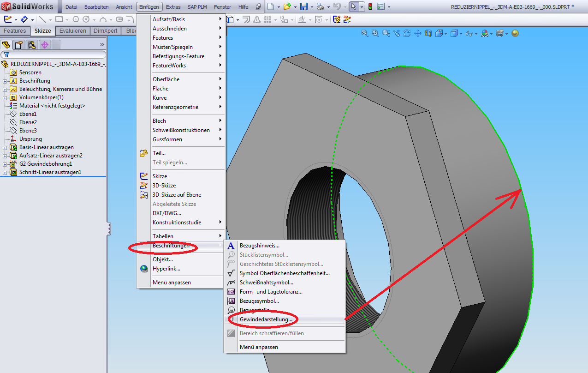Viewport: 588px width, 373px height.
Task: Click the Print icon in top toolbar
Action: [320, 7]
